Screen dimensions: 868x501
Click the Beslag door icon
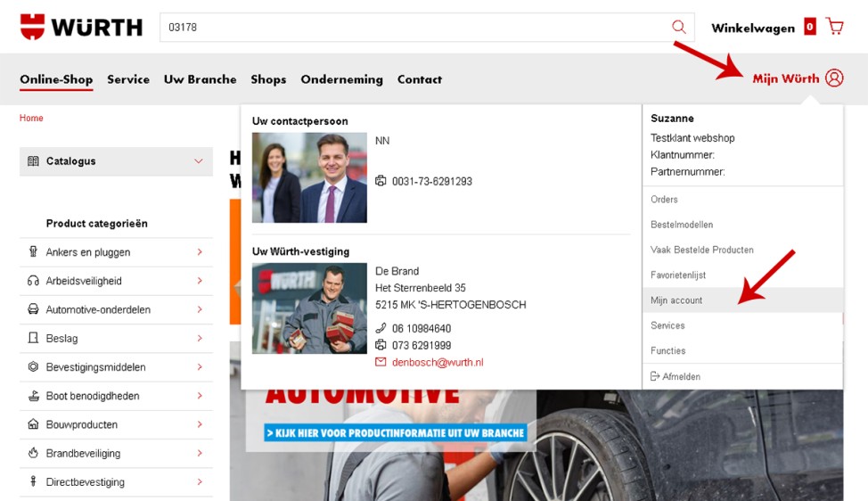[x=33, y=338]
